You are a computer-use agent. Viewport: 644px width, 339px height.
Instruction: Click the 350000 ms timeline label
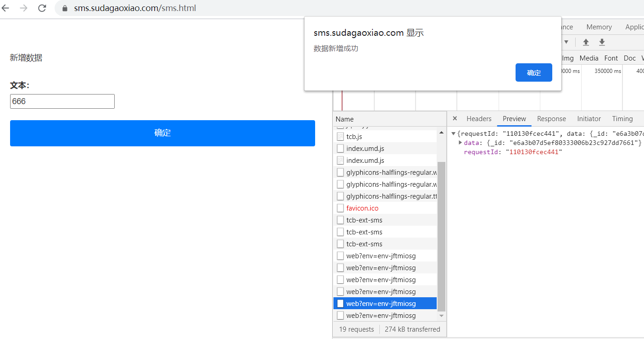[x=607, y=71]
